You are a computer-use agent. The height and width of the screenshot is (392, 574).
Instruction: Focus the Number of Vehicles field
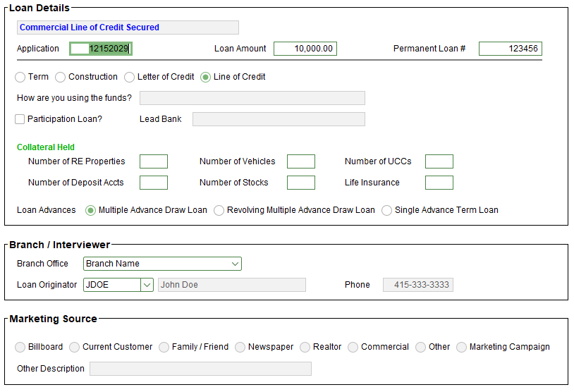(301, 161)
